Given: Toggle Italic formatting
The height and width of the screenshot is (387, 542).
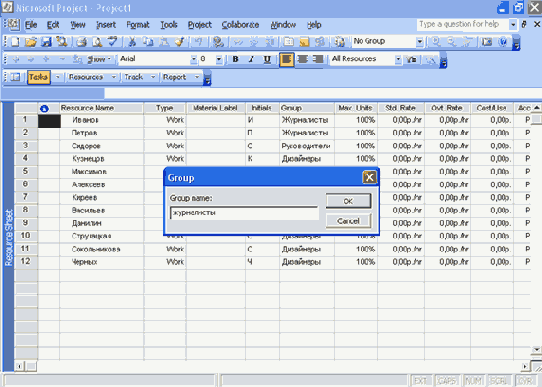Looking at the screenshot, I should (251, 59).
